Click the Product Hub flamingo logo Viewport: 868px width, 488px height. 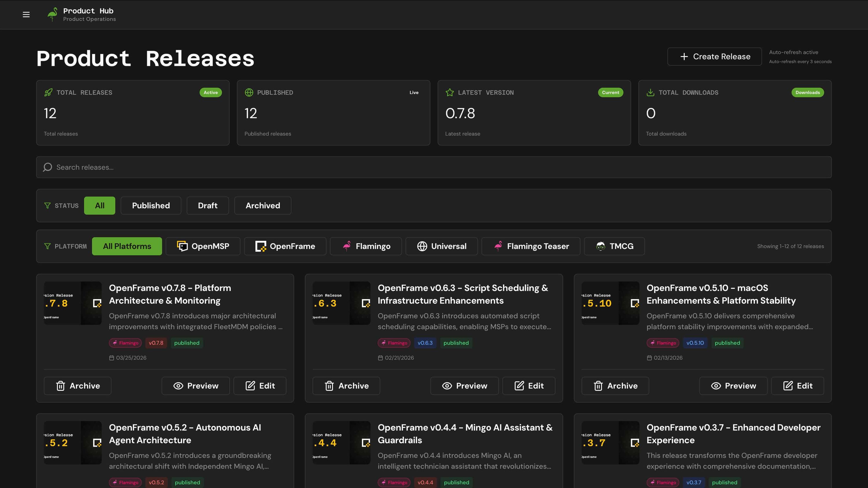coord(52,14)
